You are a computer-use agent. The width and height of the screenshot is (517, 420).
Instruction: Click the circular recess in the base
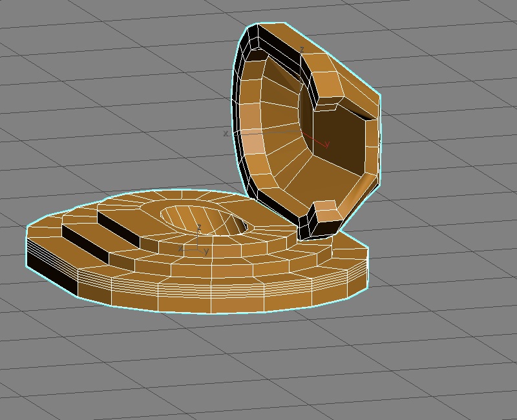tap(204, 220)
